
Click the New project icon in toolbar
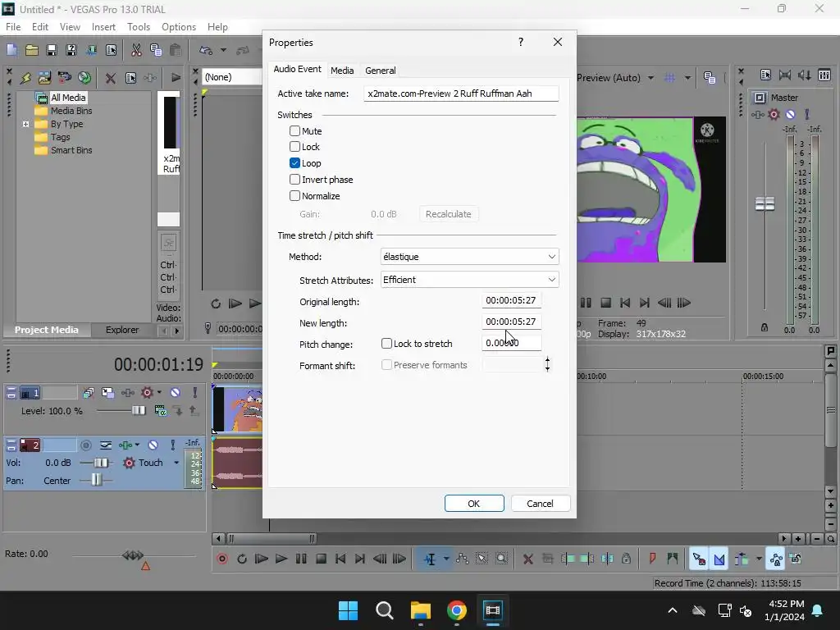tap(11, 50)
